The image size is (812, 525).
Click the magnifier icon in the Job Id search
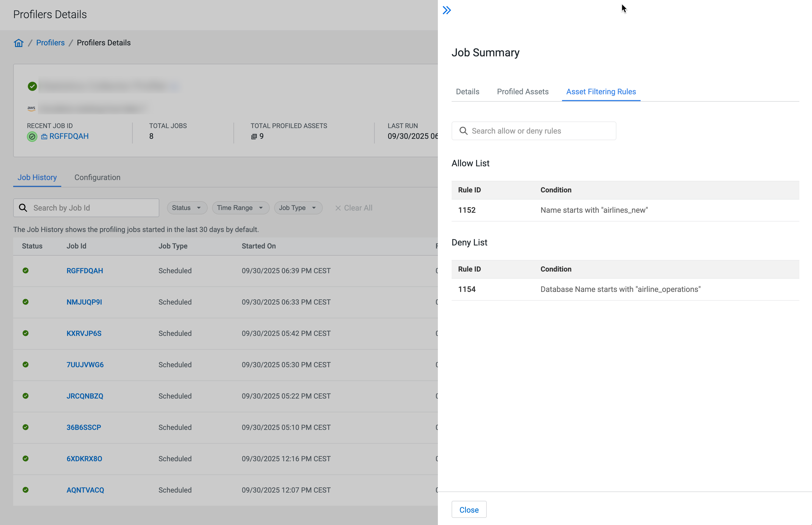tap(23, 208)
